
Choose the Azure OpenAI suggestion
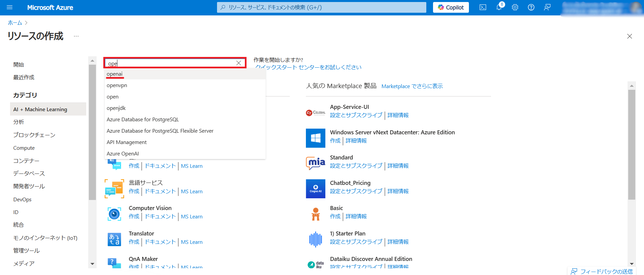(185, 154)
